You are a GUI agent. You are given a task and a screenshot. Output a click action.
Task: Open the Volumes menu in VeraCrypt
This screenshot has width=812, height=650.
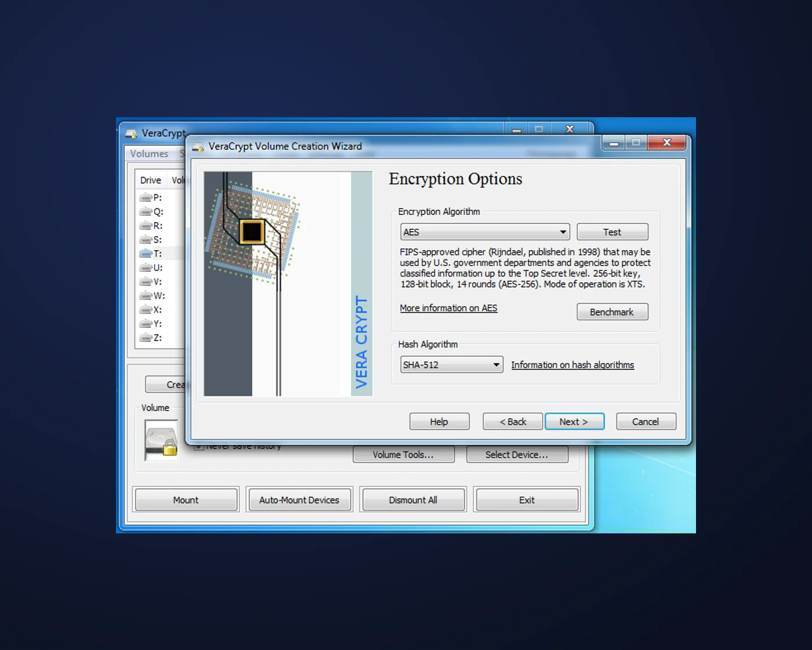click(x=149, y=154)
